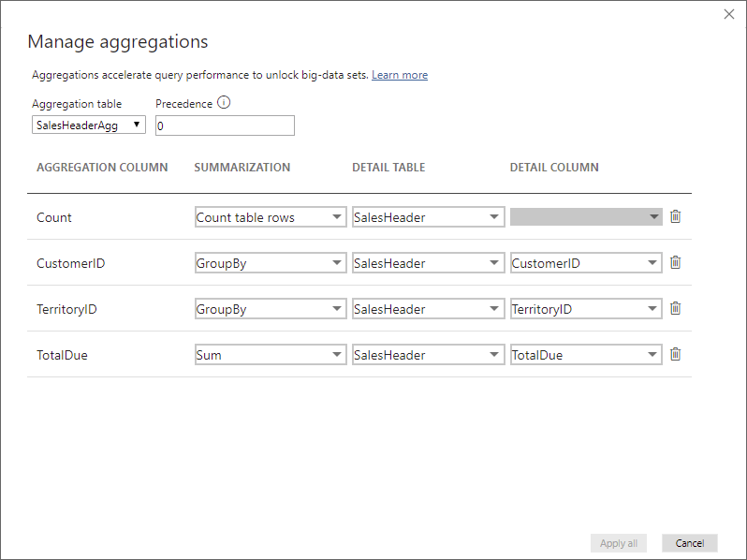The image size is (747, 560).
Task: Delete the Count aggregation row
Action: [675, 217]
